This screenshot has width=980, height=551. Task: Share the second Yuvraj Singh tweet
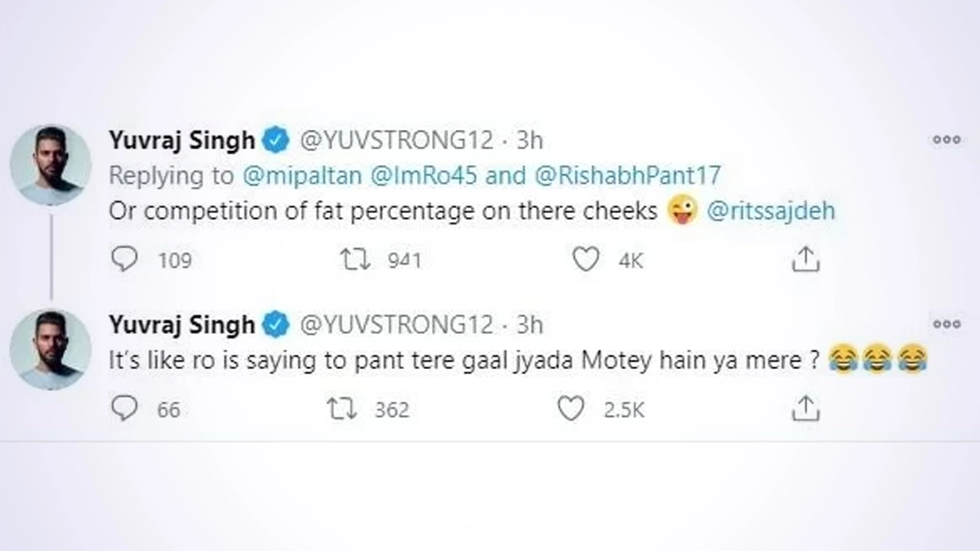[x=805, y=409]
